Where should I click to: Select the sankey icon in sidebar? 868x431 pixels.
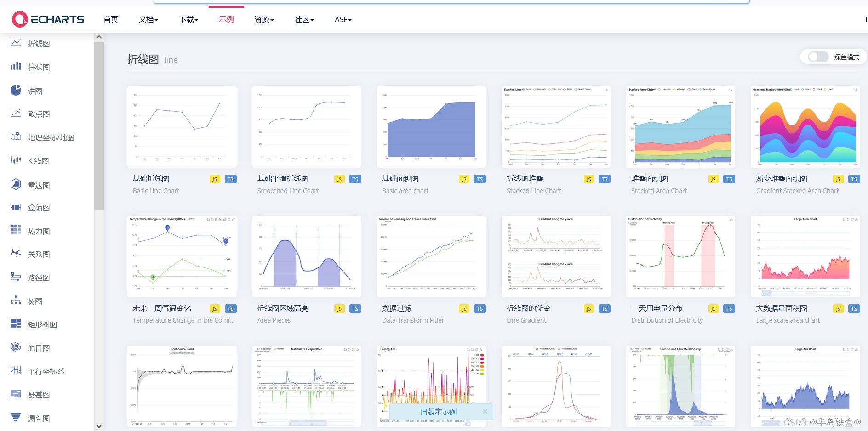(16, 394)
